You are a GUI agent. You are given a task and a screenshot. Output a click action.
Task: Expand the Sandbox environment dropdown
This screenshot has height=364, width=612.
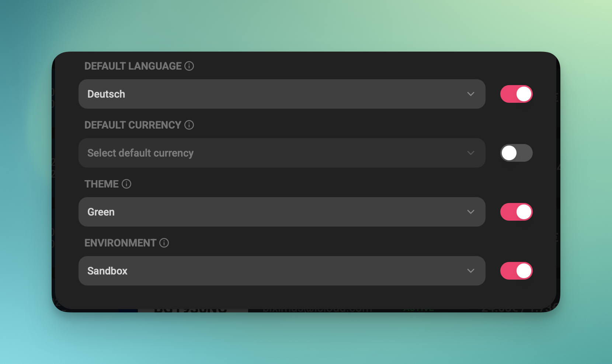[282, 271]
